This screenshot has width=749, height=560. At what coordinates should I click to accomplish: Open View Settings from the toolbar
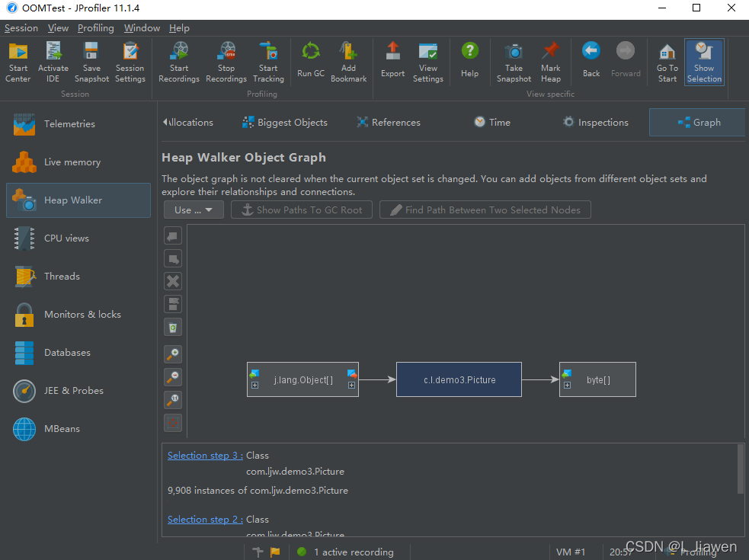(428, 62)
